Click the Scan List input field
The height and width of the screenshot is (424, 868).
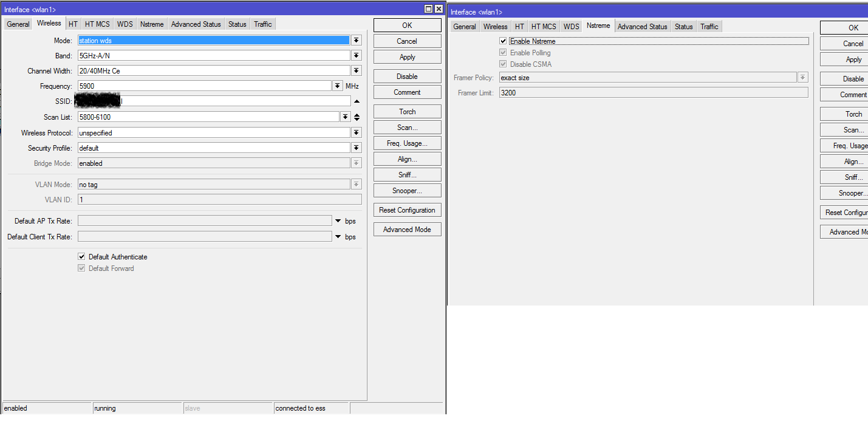coord(208,117)
